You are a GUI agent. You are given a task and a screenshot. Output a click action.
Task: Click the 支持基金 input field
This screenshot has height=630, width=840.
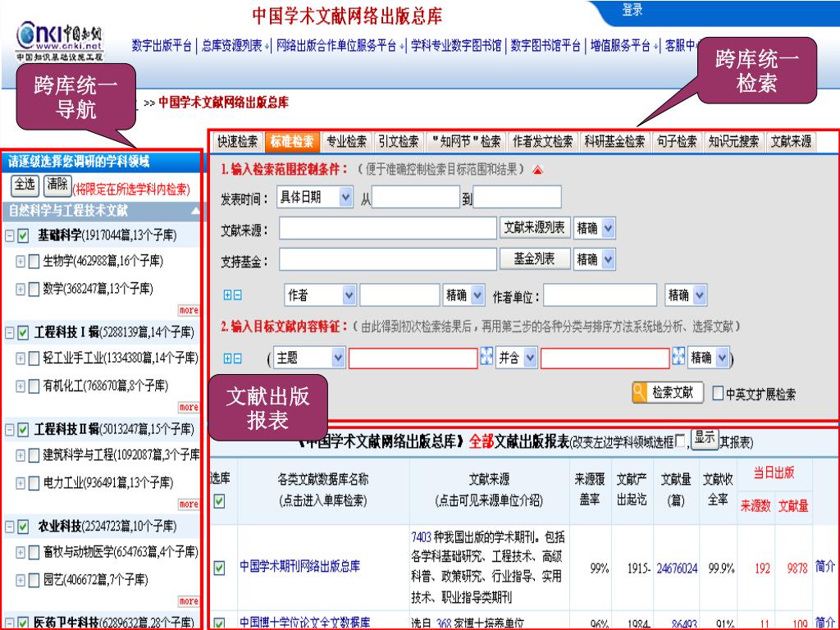point(388,260)
